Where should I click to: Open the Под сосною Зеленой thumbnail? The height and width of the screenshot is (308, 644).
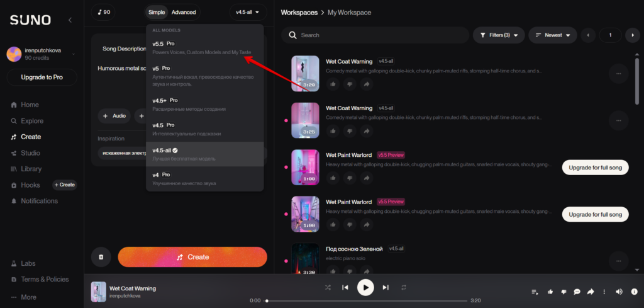(x=305, y=259)
